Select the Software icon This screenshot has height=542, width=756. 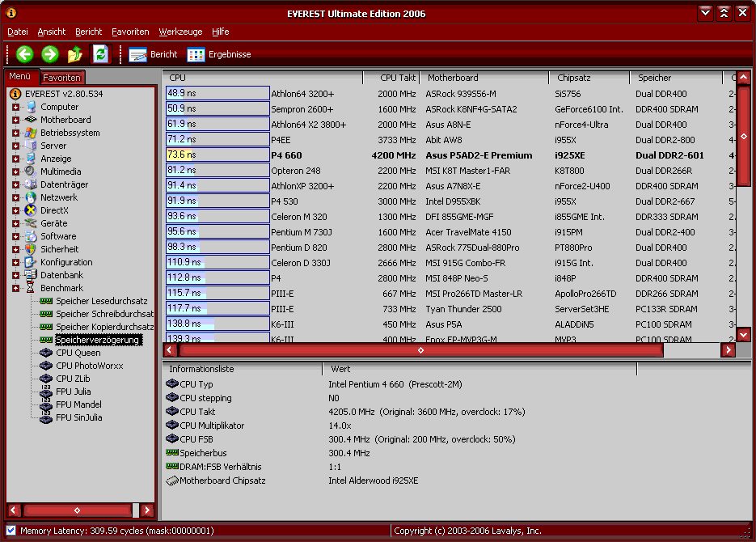[31, 236]
